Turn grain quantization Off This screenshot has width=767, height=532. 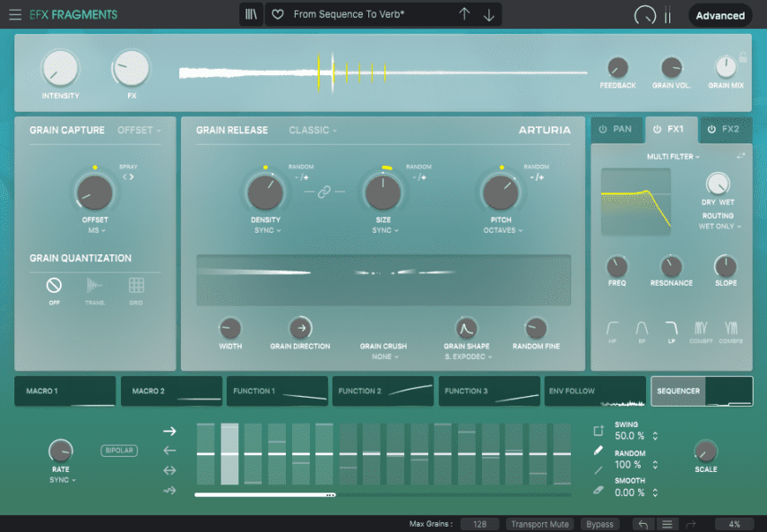click(x=54, y=285)
